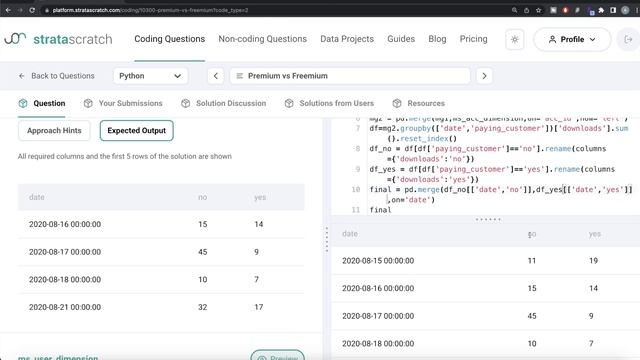Click ms_user_dimension table name
The height and width of the screenshot is (360, 640).
(x=58, y=357)
